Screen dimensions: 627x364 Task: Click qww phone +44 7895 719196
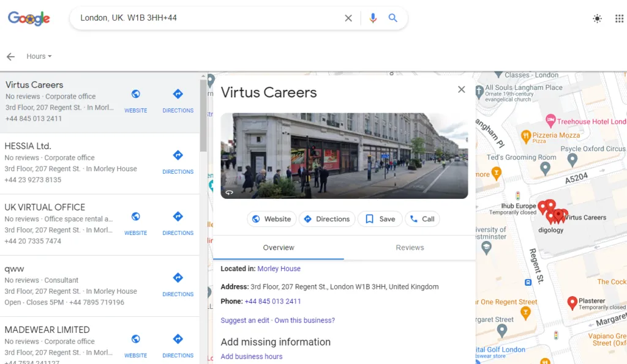tap(96, 302)
